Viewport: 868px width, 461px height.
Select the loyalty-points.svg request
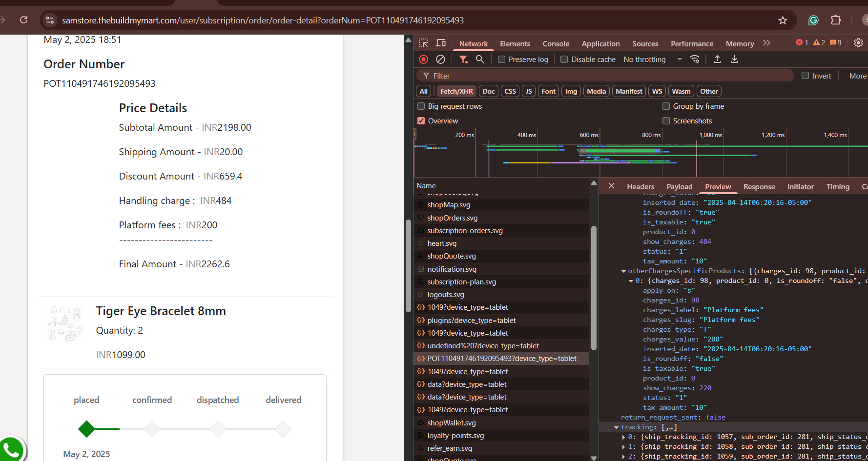point(501,436)
